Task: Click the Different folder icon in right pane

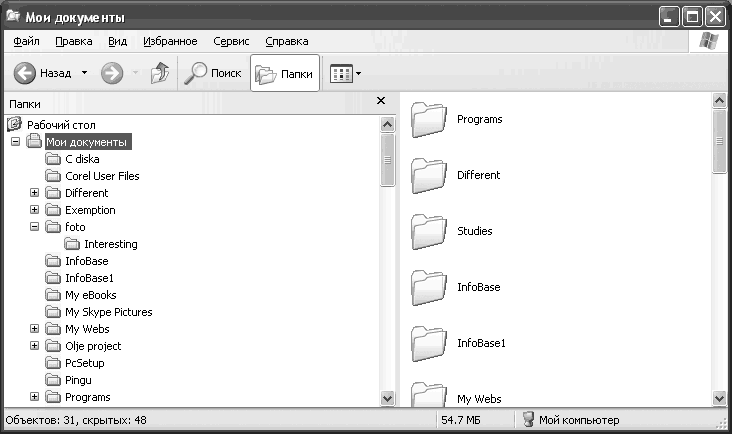Action: [x=429, y=175]
